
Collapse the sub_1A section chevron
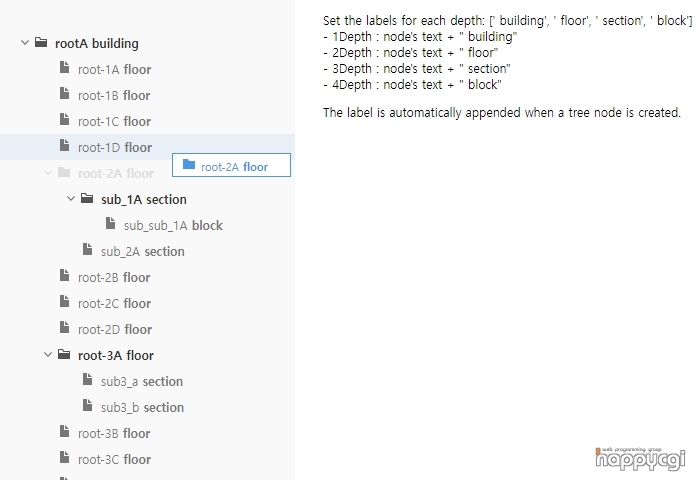71,198
